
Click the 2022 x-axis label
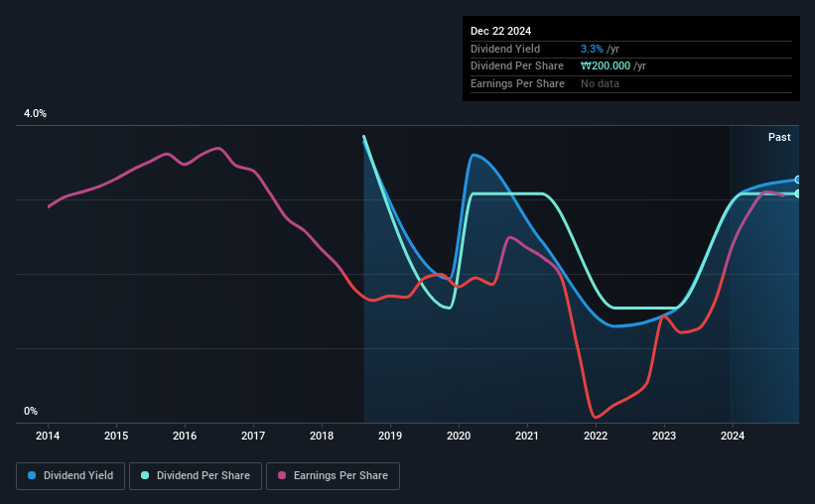coord(596,436)
